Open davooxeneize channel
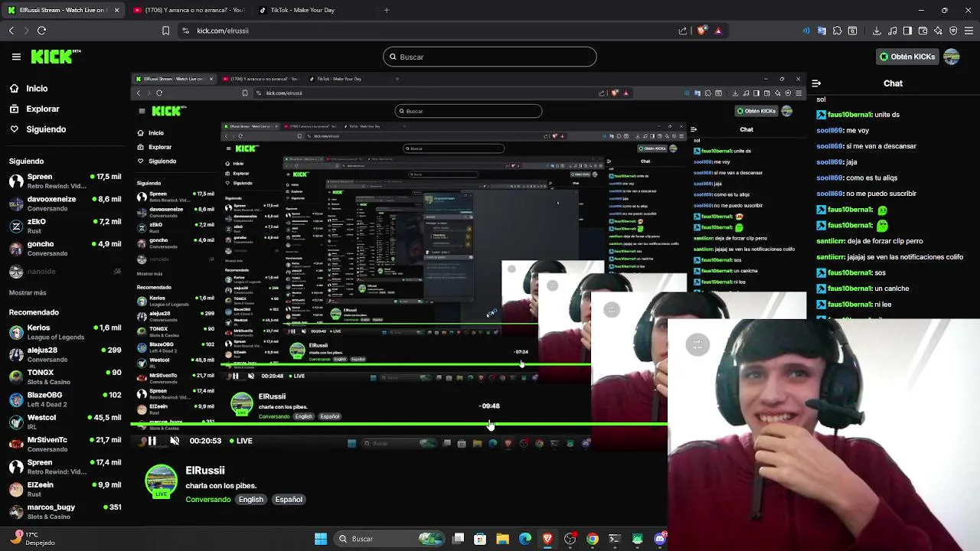This screenshot has height=551, width=980. (65, 203)
